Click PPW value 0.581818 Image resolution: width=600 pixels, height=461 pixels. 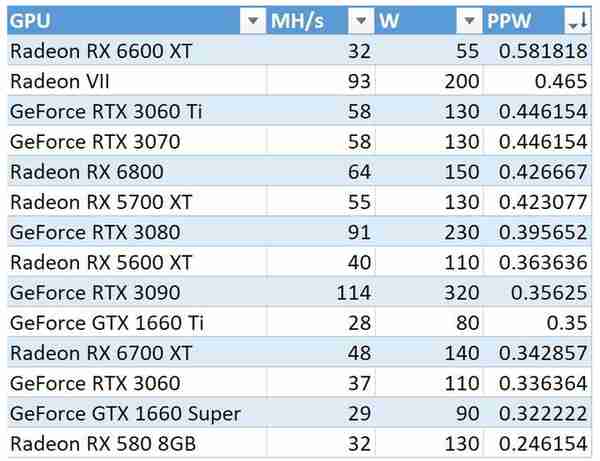point(543,51)
